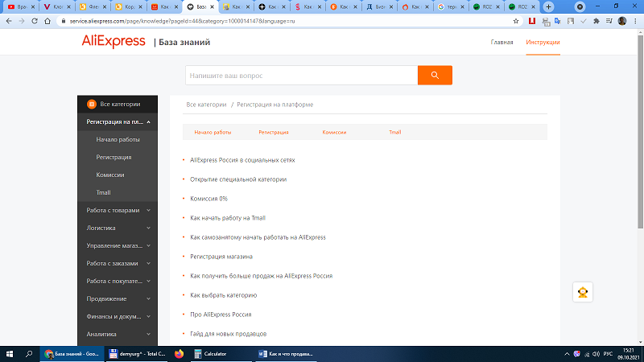This screenshot has height=362, width=644.
Task: Click the РУС language indicator
Action: point(609,354)
